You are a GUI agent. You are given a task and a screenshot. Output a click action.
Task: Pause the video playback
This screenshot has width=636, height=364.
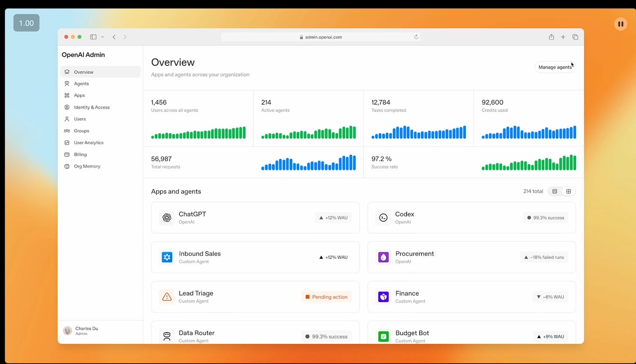(621, 24)
